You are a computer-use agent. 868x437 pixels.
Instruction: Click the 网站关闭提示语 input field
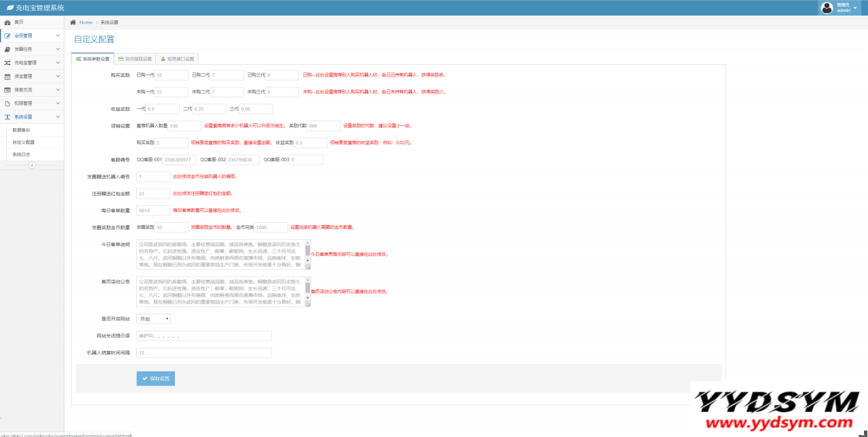[203, 335]
